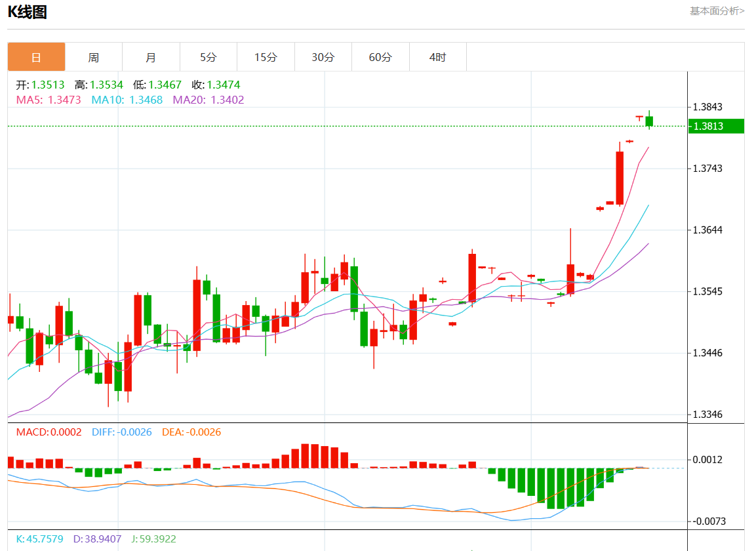Viewport: 756px width, 551px height.
Task: Choose the 60分 chart period
Action: pyautogui.click(x=380, y=57)
